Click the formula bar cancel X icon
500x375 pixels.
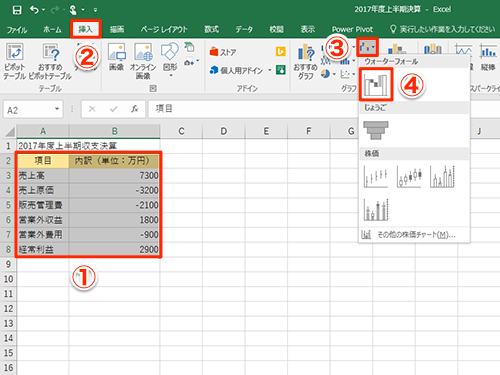pyautogui.click(x=92, y=109)
